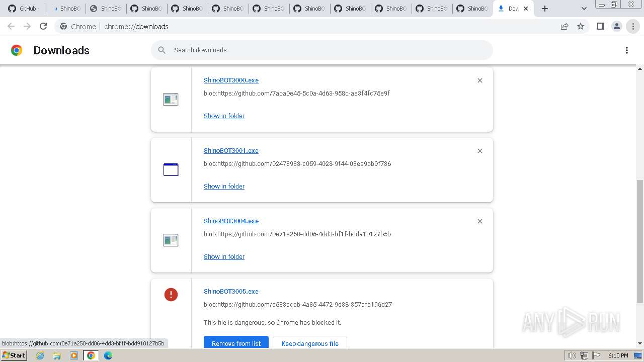Image resolution: width=644 pixels, height=362 pixels.
Task: Click the downloads page vertical scrollbar thumb
Action: [640, 241]
